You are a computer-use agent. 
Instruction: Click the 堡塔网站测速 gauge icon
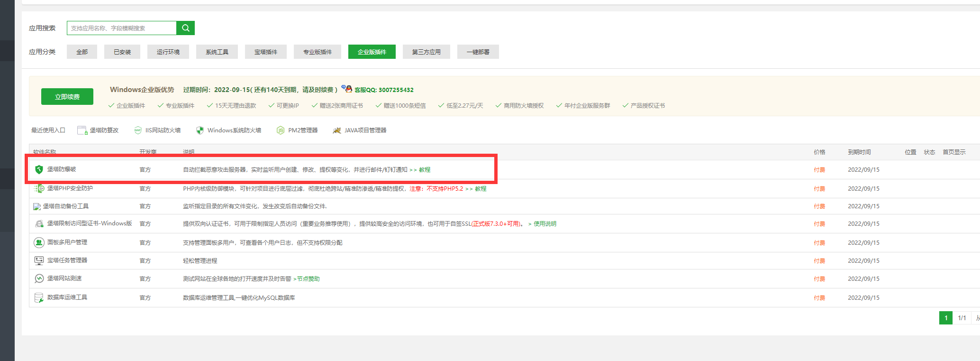tap(39, 278)
